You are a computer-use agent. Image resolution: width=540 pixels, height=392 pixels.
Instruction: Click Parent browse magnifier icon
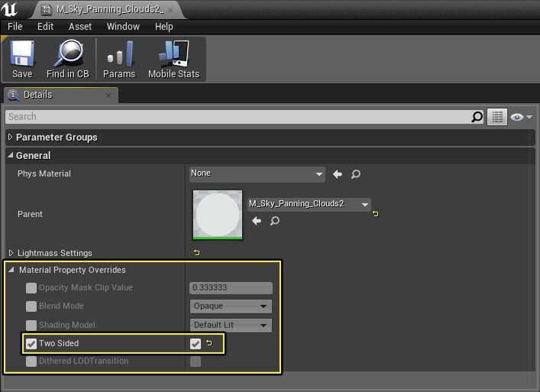[275, 221]
